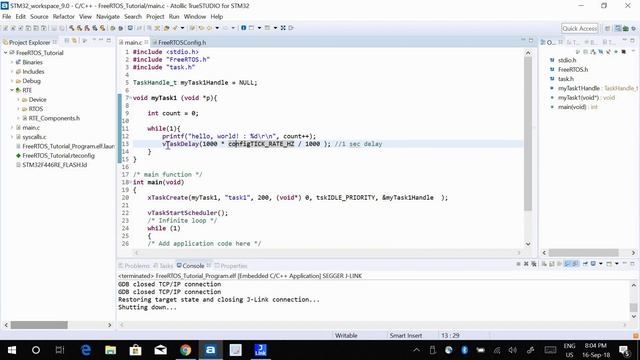
Task: Click the Project Explorer horizontal scrollbar
Action: (x=39, y=325)
